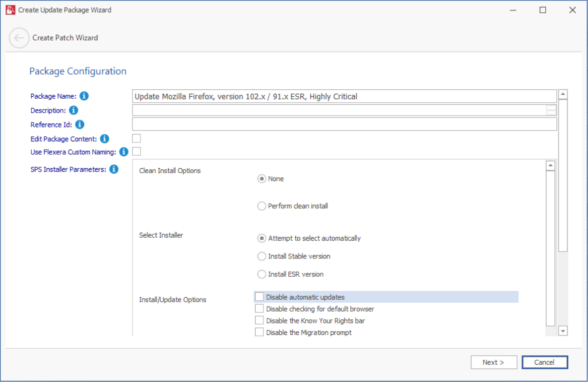Screen dimensions: 588x382
Task: Click info icon beside Edit Package Content
Action: pos(104,139)
